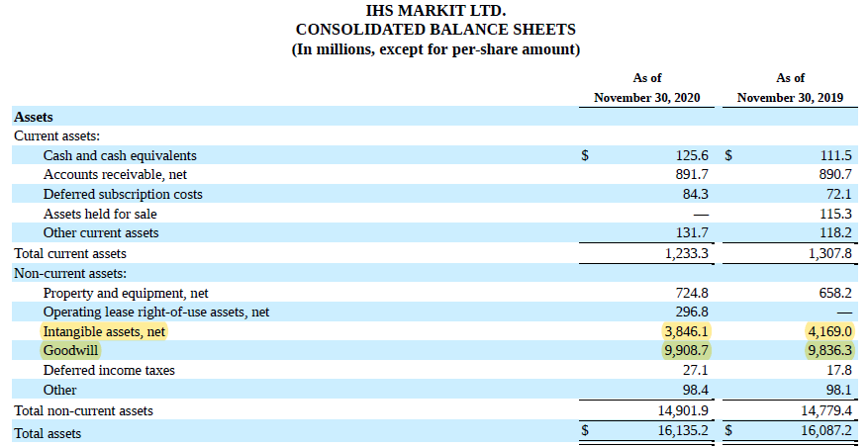The width and height of the screenshot is (868, 447).
Task: Select the November 30, 2019 column header
Action: pos(790,98)
